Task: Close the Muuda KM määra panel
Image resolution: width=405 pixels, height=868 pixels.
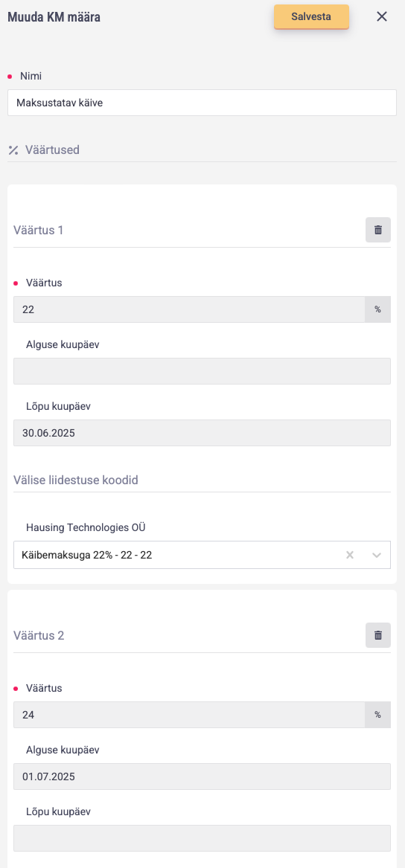Action: [382, 16]
